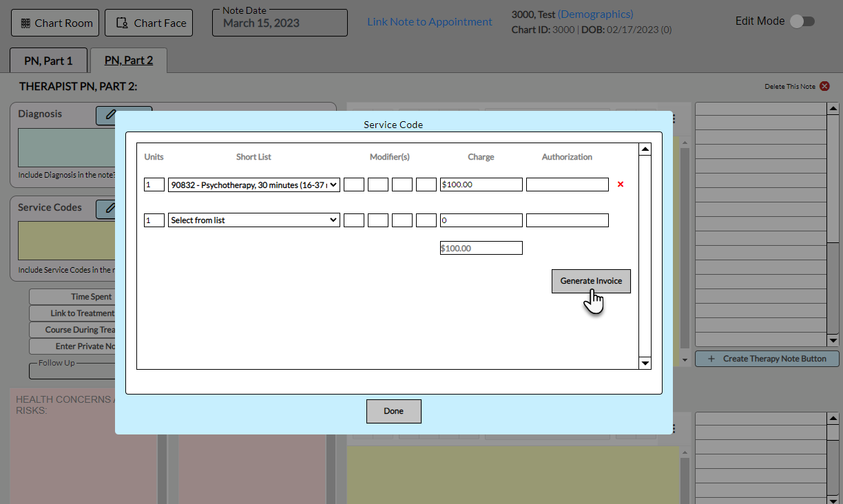Switch to the PN, Part 1 tab
Image resolution: width=843 pixels, height=504 pixels.
tap(48, 61)
